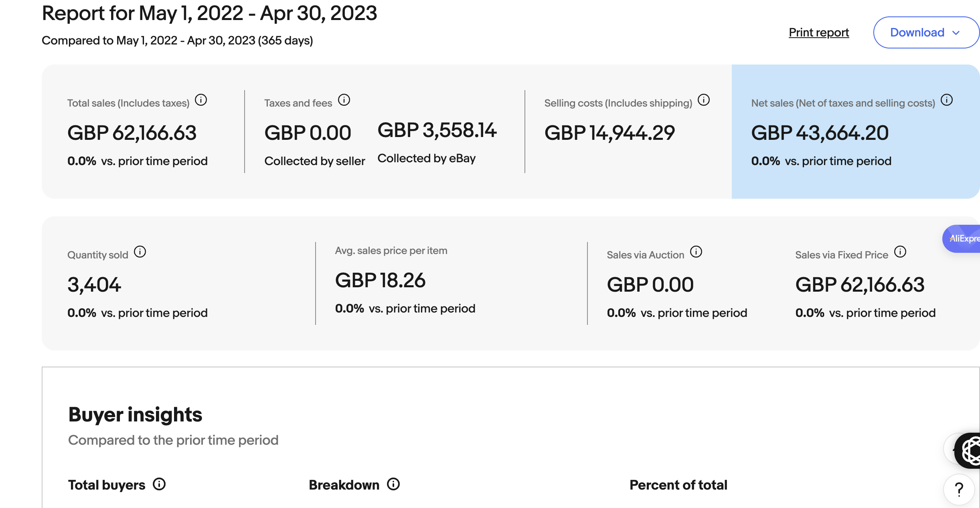Show Sales via Auction info tooltip

click(x=696, y=252)
